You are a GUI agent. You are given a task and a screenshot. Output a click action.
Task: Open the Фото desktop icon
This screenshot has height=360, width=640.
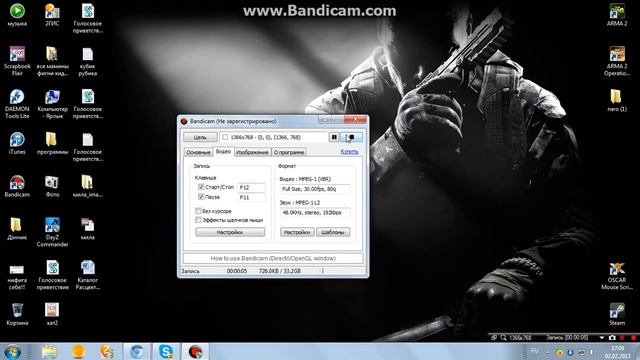coord(52,186)
